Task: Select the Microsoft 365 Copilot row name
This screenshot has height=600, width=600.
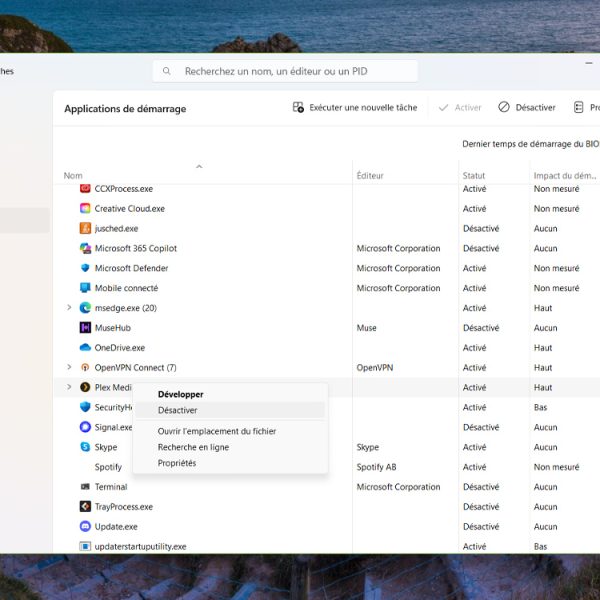Action: coord(136,248)
